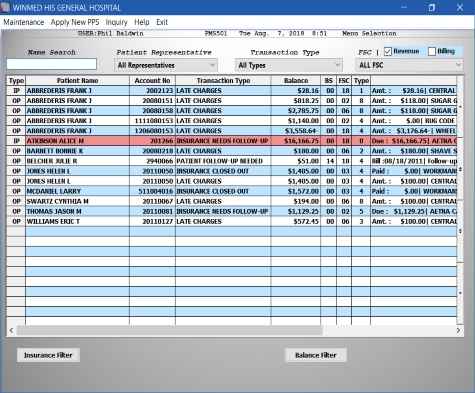The image size is (475, 393).
Task: Click the BS value 14 for Belcher
Action: (x=330, y=161)
